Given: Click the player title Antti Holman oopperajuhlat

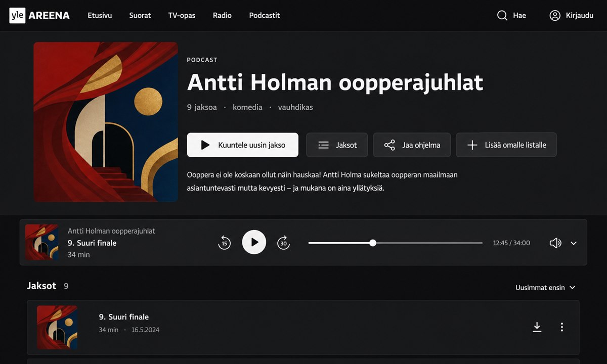Looking at the screenshot, I should point(111,231).
